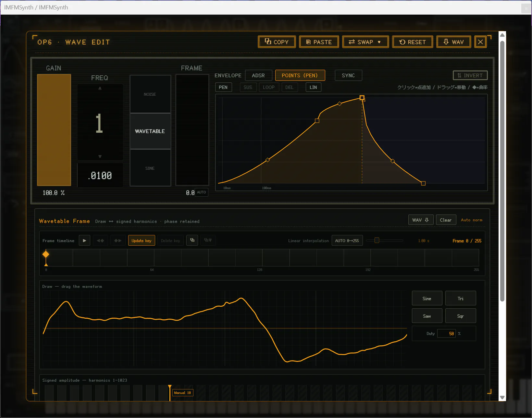Screen dimensions: 532x418
Task: Open the SWAP dropdown menu
Action: tap(365, 42)
